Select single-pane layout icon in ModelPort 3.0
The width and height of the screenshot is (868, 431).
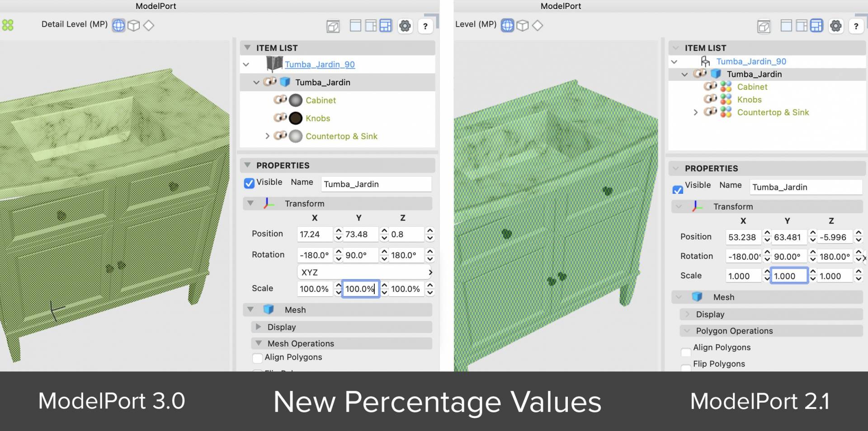click(355, 25)
